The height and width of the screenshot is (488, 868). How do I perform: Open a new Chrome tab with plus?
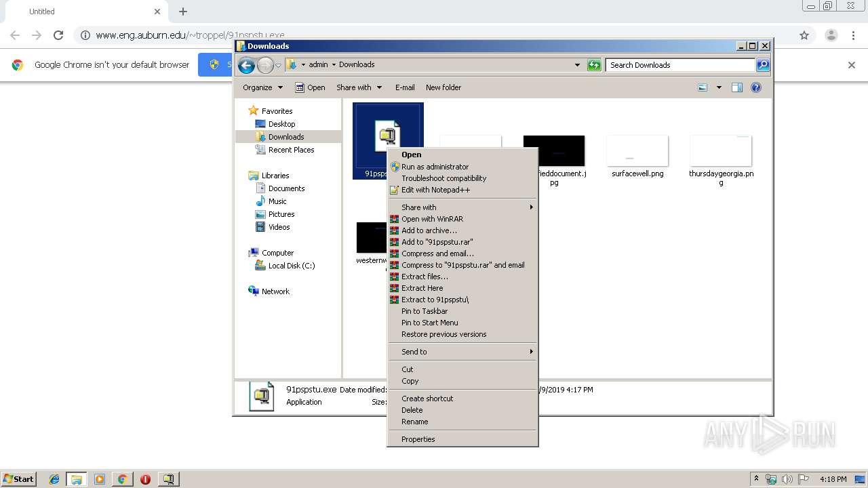pos(183,12)
